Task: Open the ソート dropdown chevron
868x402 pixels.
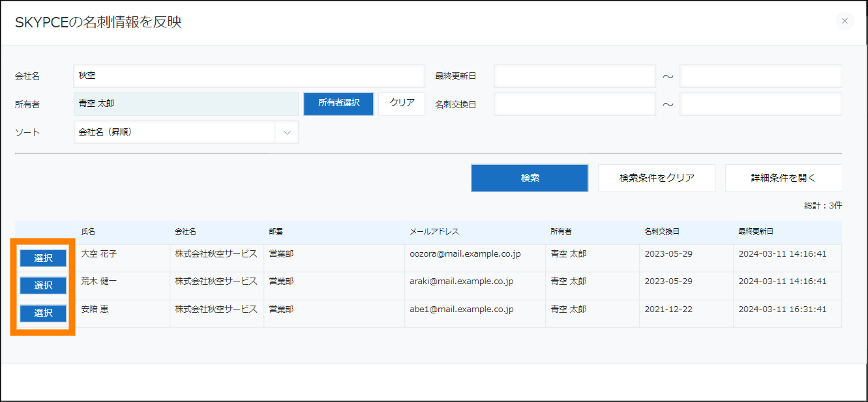Action: (x=286, y=132)
